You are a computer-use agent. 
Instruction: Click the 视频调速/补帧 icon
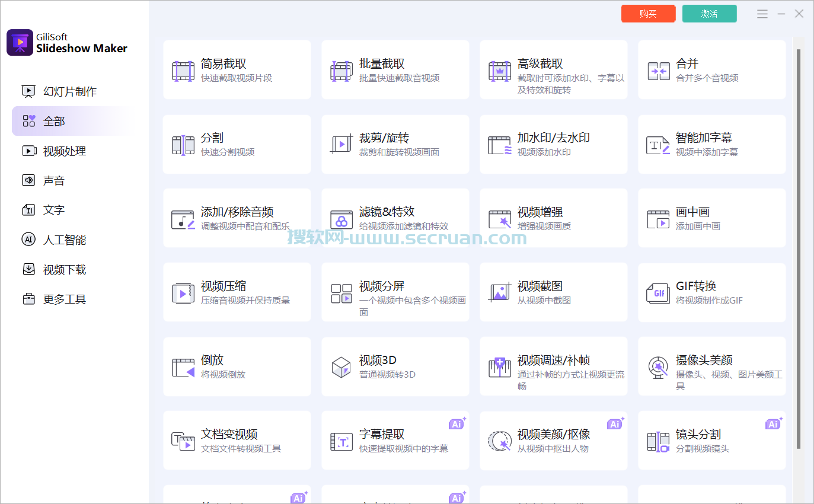(499, 368)
